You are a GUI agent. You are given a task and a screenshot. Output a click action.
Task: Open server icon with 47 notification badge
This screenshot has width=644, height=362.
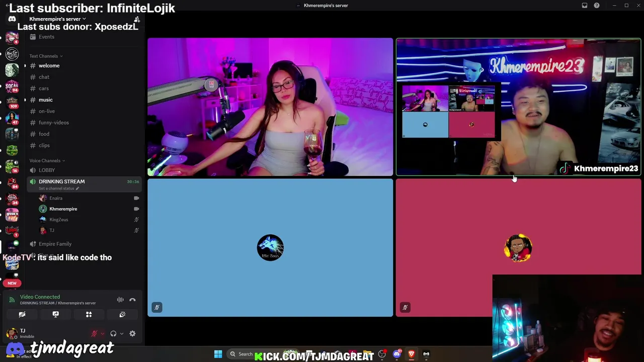[x=12, y=118]
